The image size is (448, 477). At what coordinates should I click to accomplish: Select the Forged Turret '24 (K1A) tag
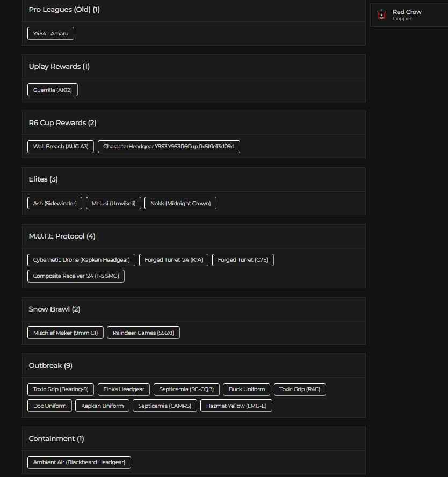pyautogui.click(x=174, y=260)
